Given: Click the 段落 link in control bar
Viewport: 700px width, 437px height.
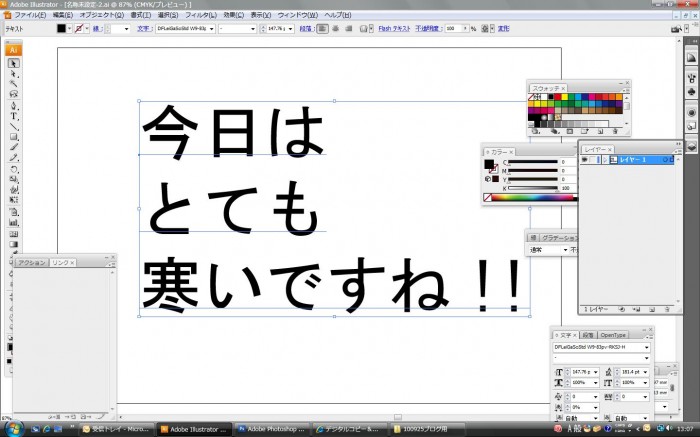Looking at the screenshot, I should pyautogui.click(x=305, y=29).
